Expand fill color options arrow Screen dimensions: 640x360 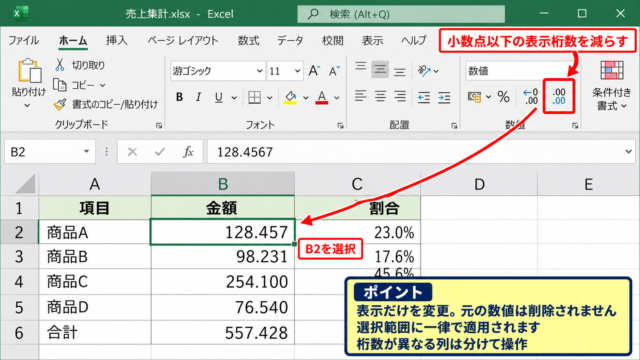click(306, 98)
